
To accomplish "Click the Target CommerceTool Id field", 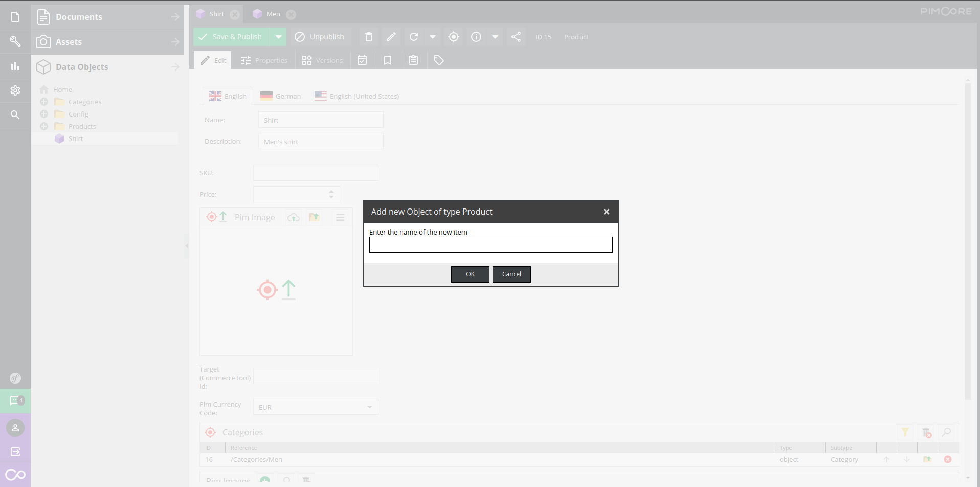I will pos(316,376).
